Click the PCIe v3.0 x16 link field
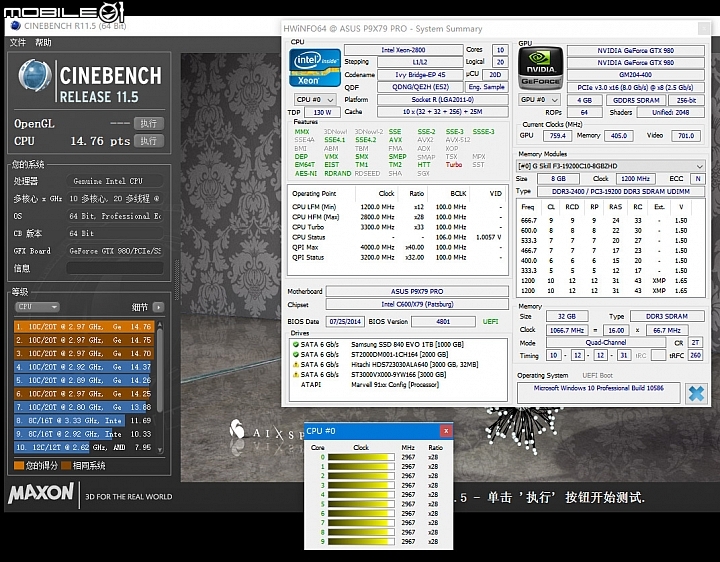This screenshot has width=720, height=562. [x=636, y=87]
